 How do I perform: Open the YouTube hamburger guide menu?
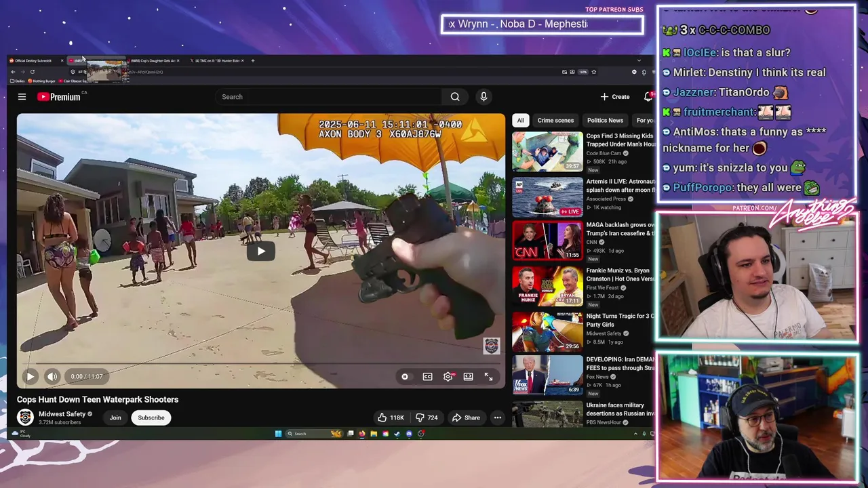click(x=22, y=97)
